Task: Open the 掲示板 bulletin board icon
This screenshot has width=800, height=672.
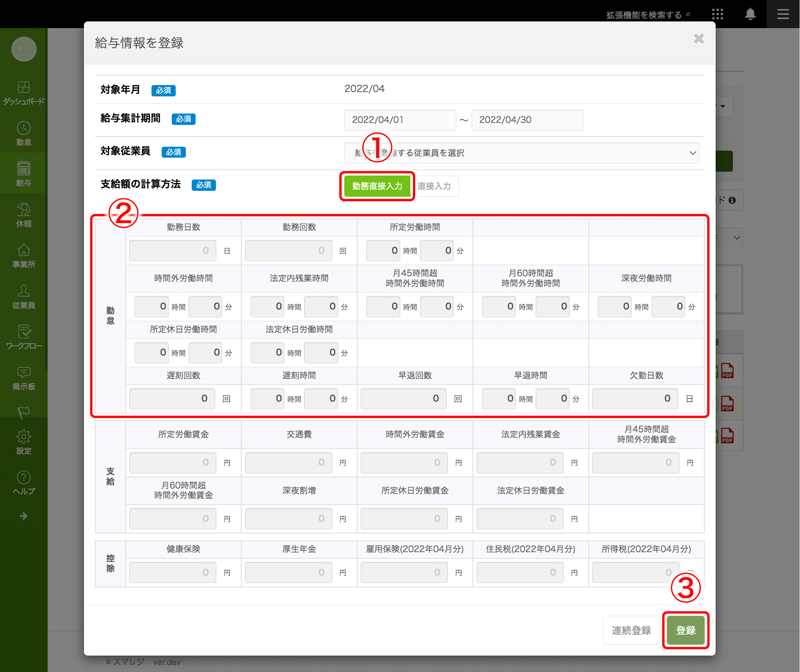Action: click(x=24, y=373)
